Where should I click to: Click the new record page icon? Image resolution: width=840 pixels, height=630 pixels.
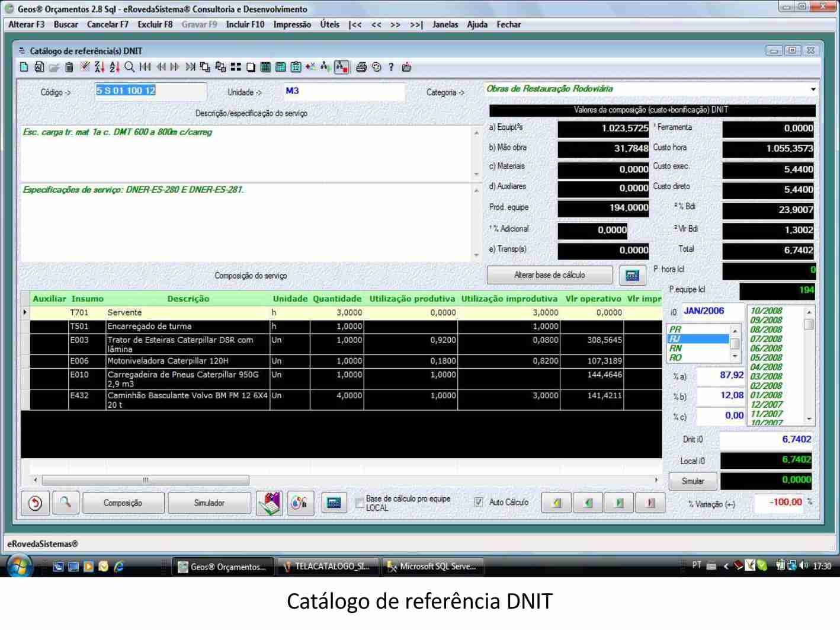24,67
